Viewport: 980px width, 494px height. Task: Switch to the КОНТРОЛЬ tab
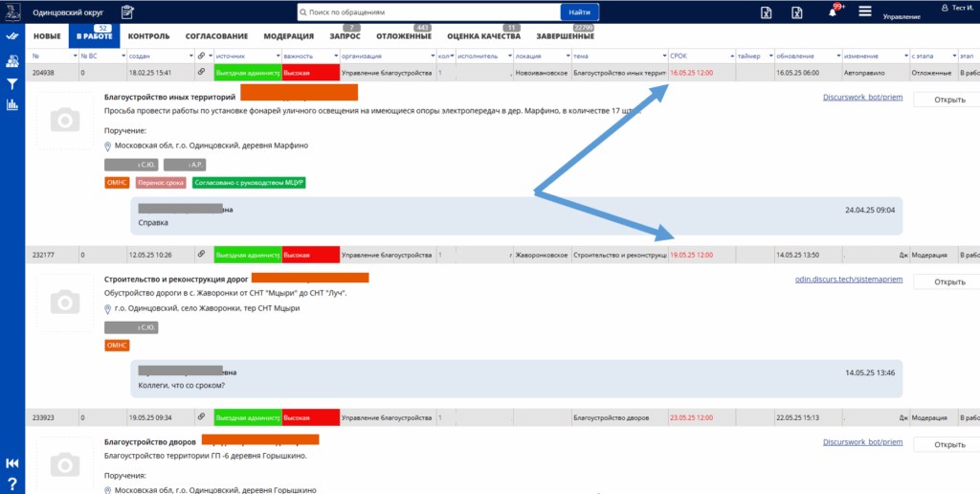coord(148,36)
